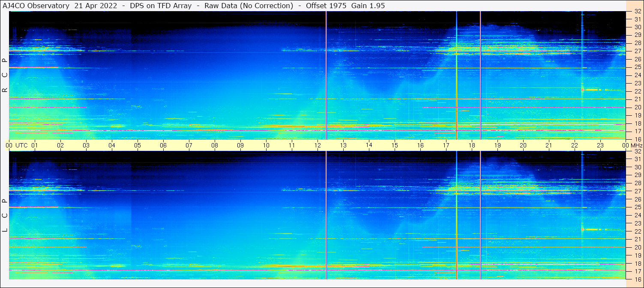Click the 'MHz' unit label on time axis
The image size is (644, 288).
pos(636,145)
